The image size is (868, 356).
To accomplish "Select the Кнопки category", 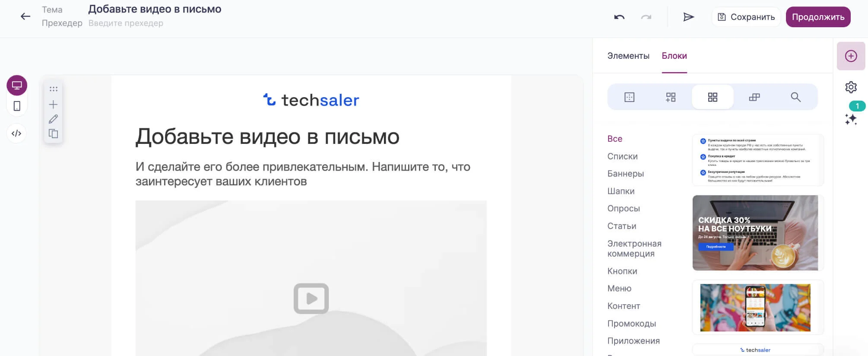I will pyautogui.click(x=622, y=271).
